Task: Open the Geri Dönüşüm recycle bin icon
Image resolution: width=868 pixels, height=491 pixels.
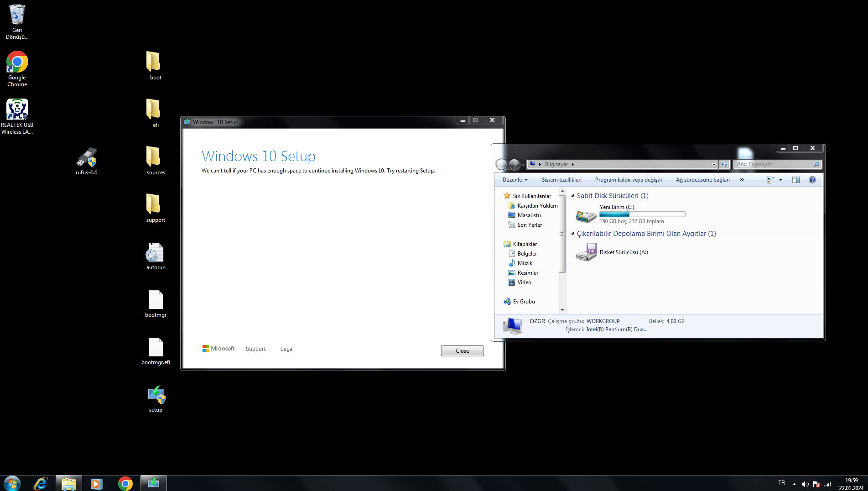Action: coord(17,21)
